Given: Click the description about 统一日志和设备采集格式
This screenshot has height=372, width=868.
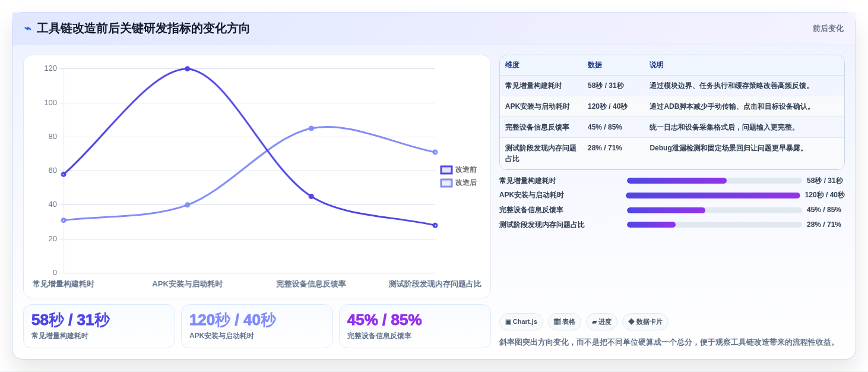Looking at the screenshot, I should pyautogui.click(x=724, y=127).
